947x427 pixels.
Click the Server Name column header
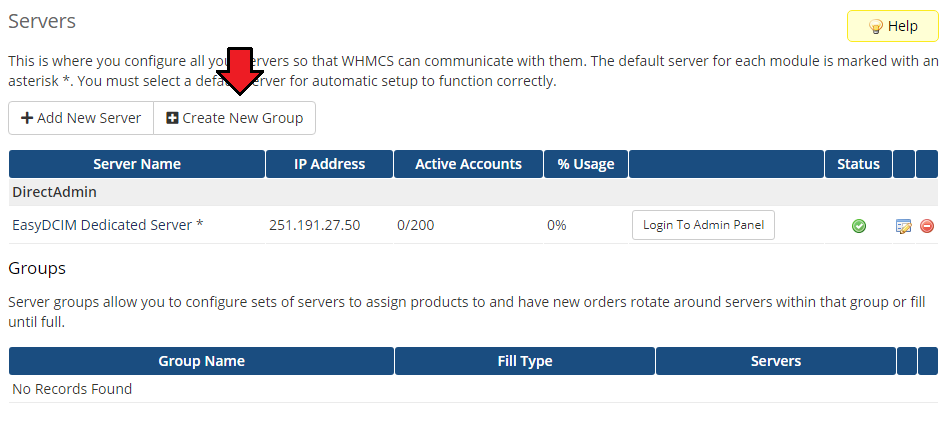coord(137,164)
